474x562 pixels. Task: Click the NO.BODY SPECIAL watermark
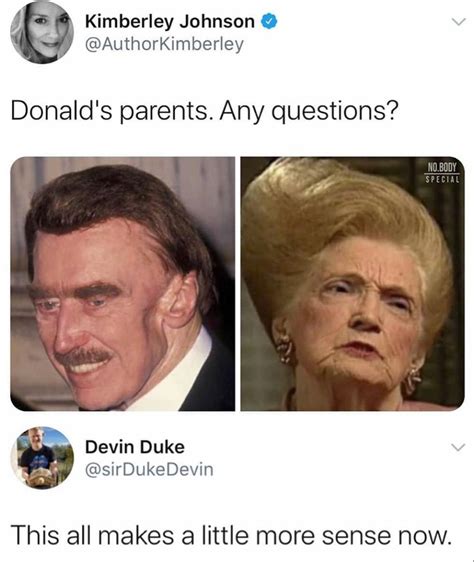442,172
